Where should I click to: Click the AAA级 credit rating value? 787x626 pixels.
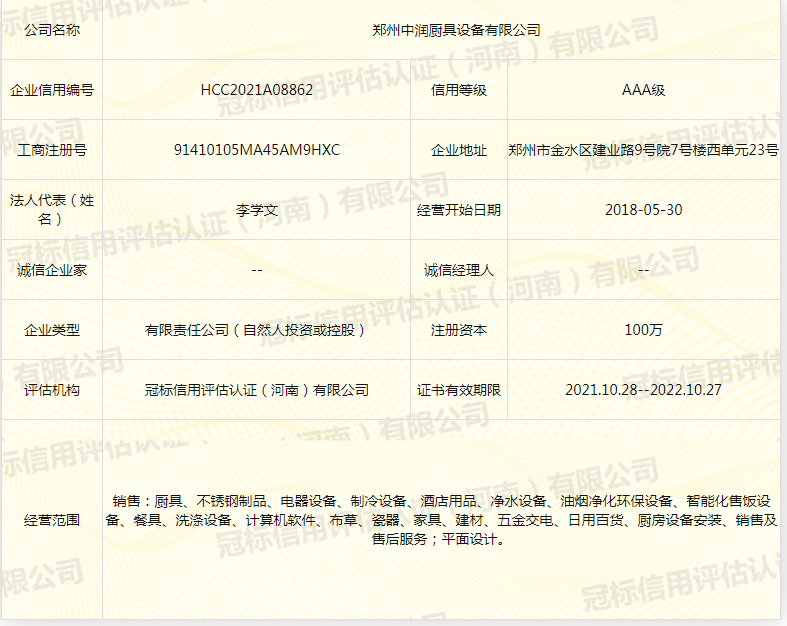click(x=643, y=90)
